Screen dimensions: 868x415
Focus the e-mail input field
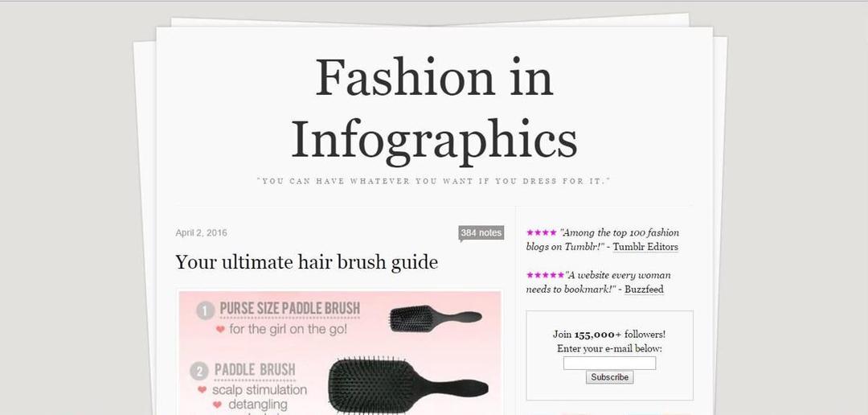pyautogui.click(x=609, y=363)
